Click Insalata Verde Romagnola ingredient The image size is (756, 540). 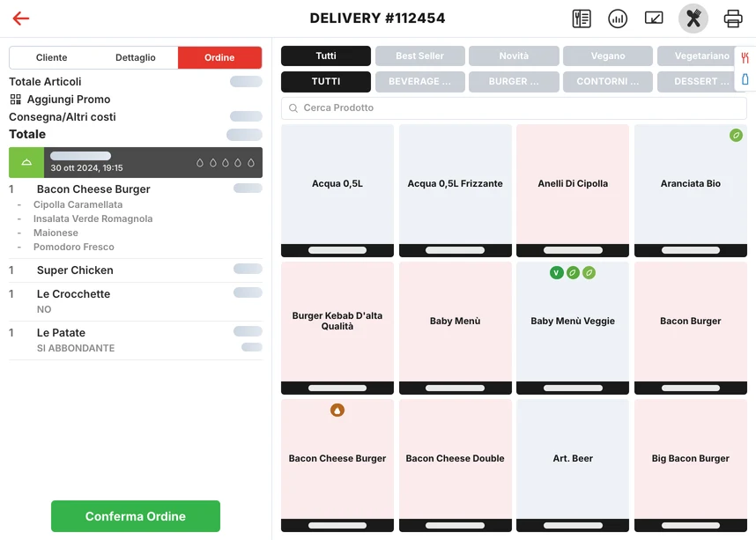(93, 218)
